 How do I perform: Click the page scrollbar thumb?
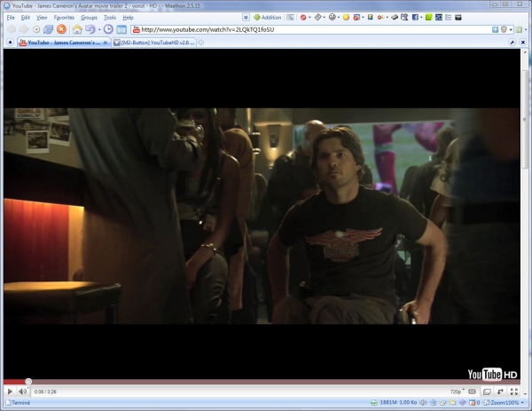tap(525, 120)
